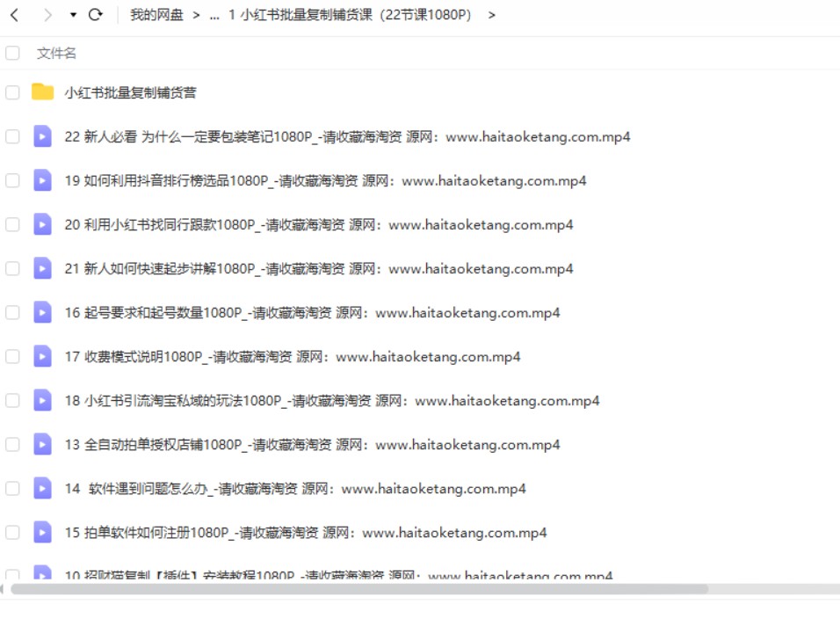The width and height of the screenshot is (840, 619).
Task: Open breadcrumb 1 小红书批量复制铺货课 folder
Action: [x=350, y=15]
